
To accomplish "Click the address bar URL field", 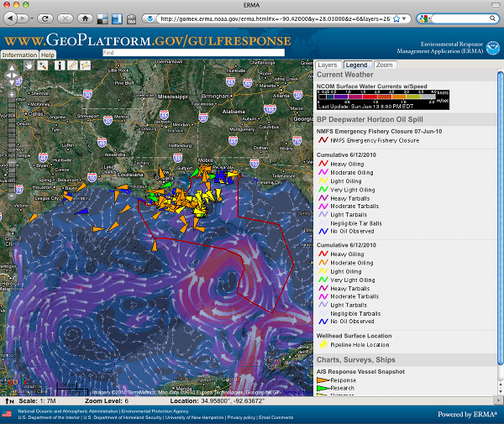I will coord(275,18).
